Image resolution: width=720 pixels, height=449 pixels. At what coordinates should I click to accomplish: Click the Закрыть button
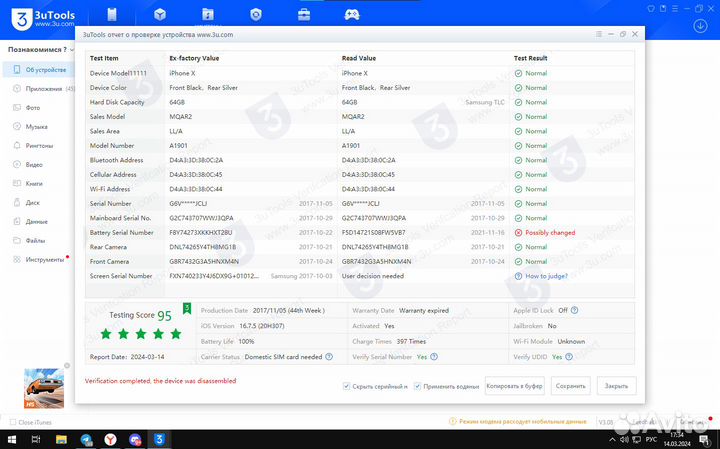coord(616,386)
